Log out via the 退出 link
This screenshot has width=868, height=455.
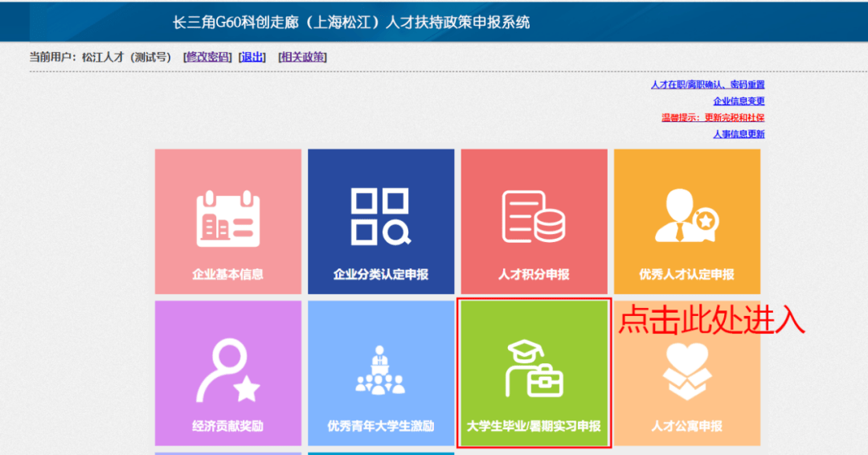click(x=252, y=57)
